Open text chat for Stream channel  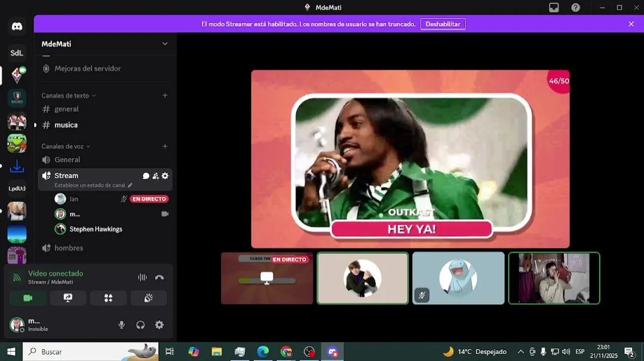pos(146,176)
